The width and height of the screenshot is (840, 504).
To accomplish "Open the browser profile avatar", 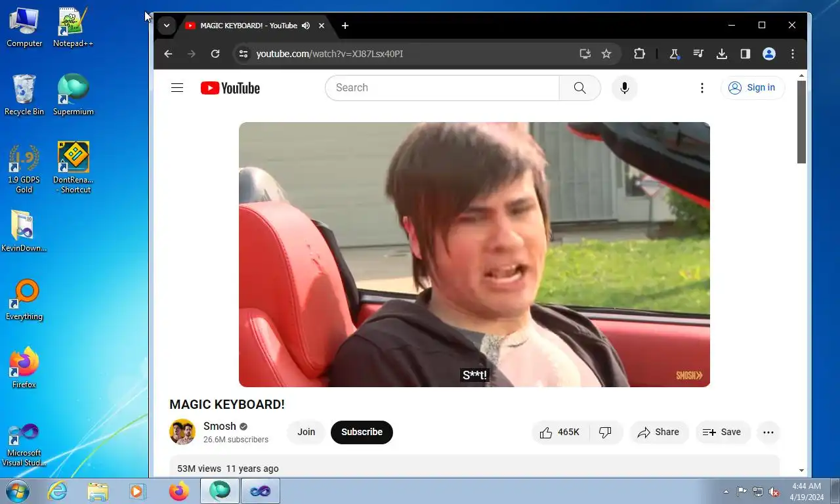I will [769, 54].
